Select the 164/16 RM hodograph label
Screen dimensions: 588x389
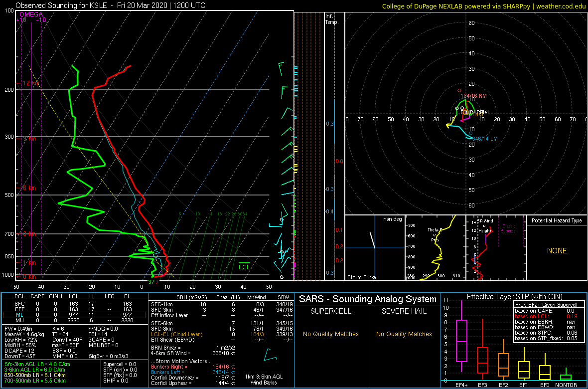(x=474, y=96)
